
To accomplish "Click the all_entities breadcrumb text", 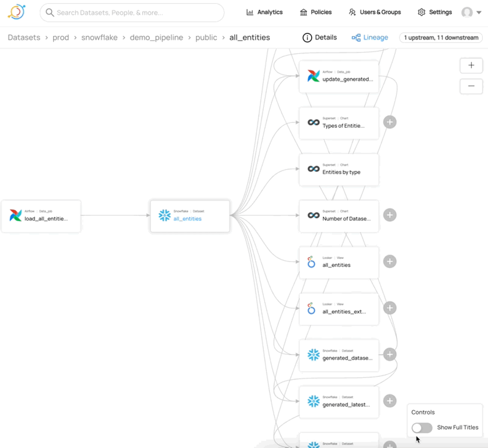I will [250, 38].
